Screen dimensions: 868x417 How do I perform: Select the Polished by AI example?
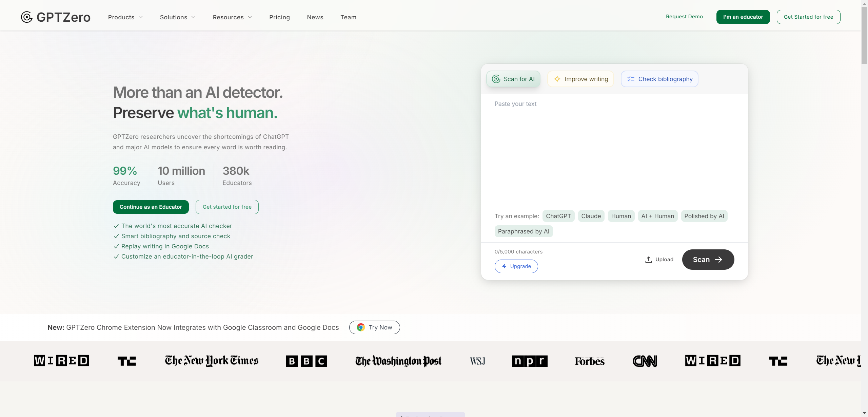pyautogui.click(x=704, y=216)
